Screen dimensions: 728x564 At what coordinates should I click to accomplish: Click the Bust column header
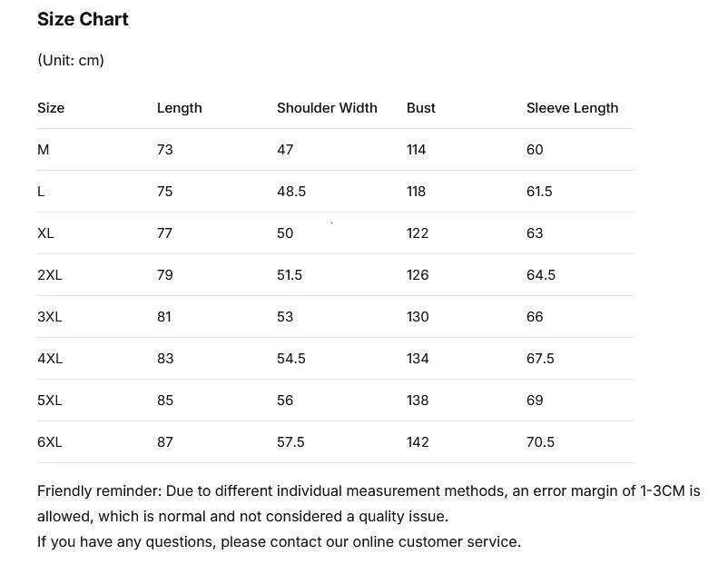(x=420, y=108)
